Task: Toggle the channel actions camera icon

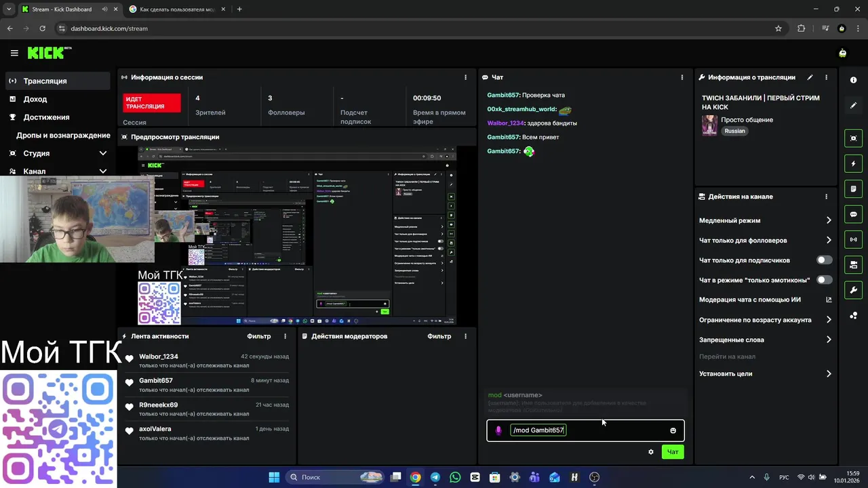Action: (x=853, y=264)
